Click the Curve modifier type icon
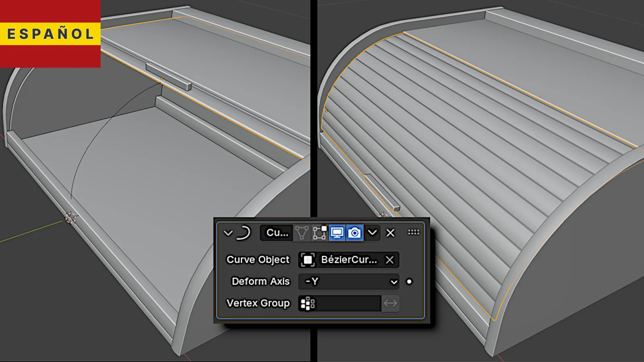The width and height of the screenshot is (644, 362). click(x=244, y=232)
